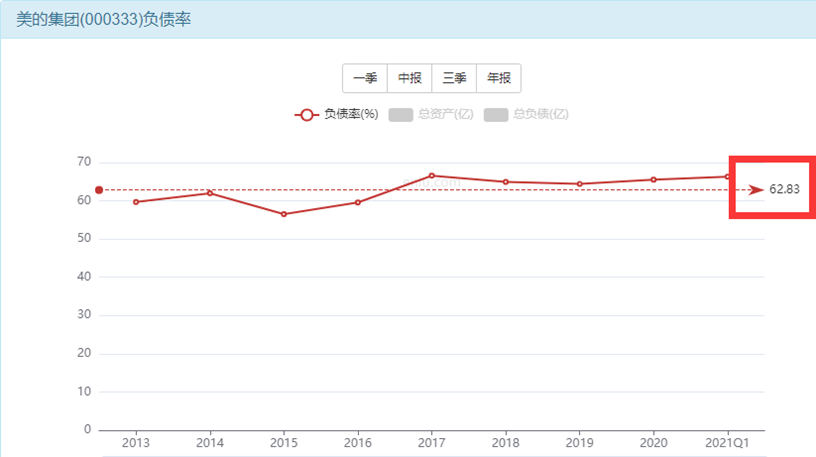
Task: Click the 2018 data point on line
Action: tap(505, 182)
